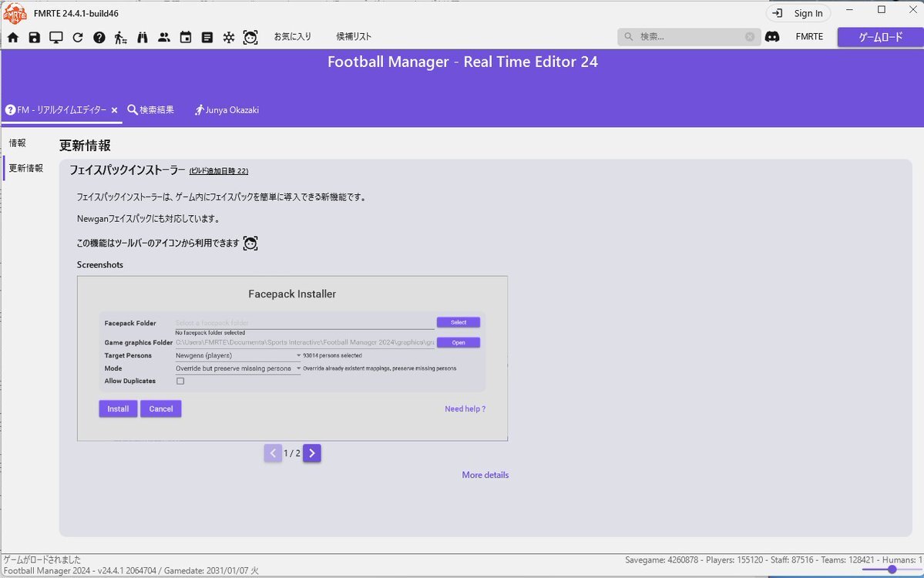Click into the 検索 search field

[x=690, y=36]
